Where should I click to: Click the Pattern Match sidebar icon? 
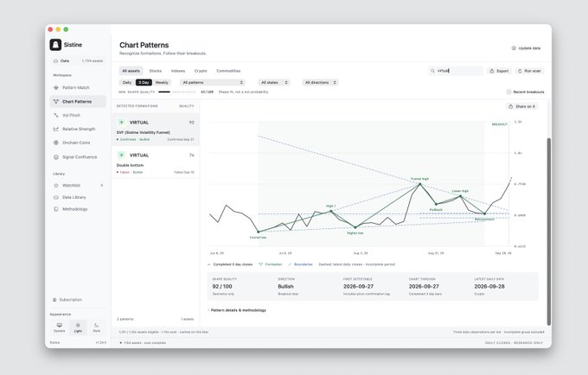[x=56, y=87]
